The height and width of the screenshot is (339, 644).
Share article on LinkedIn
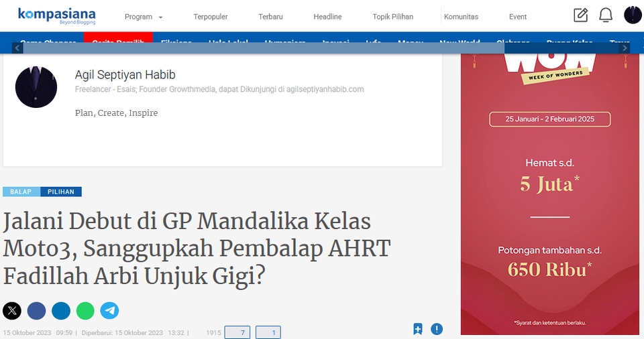click(61, 311)
